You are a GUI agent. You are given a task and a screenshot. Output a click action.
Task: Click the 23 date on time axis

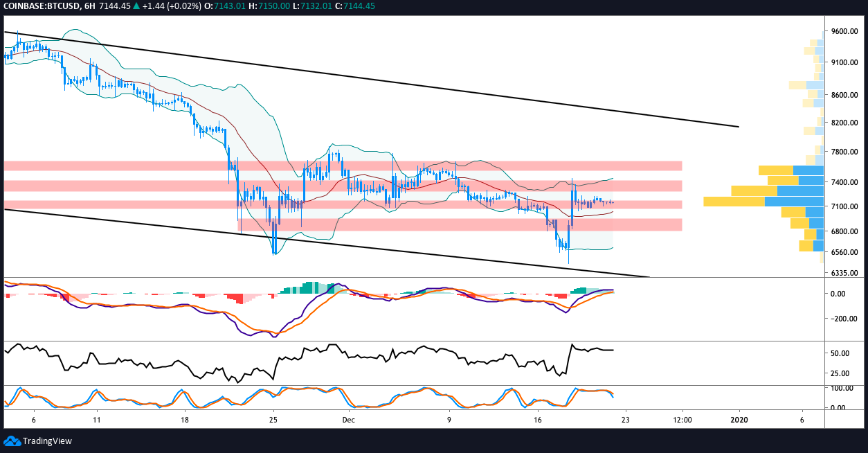[x=625, y=420]
